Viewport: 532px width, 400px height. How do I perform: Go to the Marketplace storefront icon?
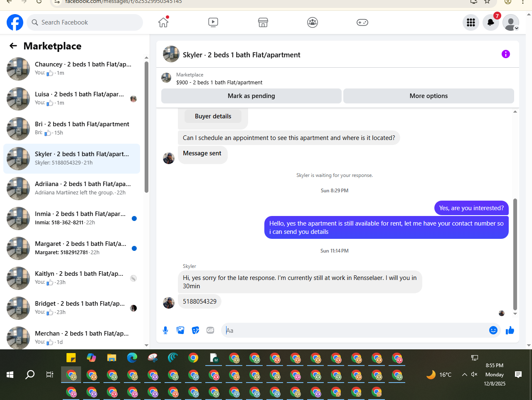[x=263, y=22]
